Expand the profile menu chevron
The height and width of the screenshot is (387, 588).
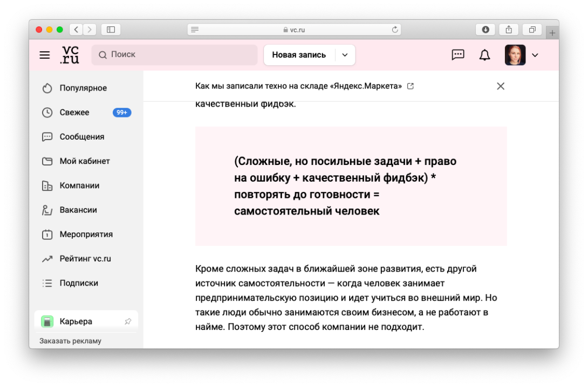[x=535, y=56]
